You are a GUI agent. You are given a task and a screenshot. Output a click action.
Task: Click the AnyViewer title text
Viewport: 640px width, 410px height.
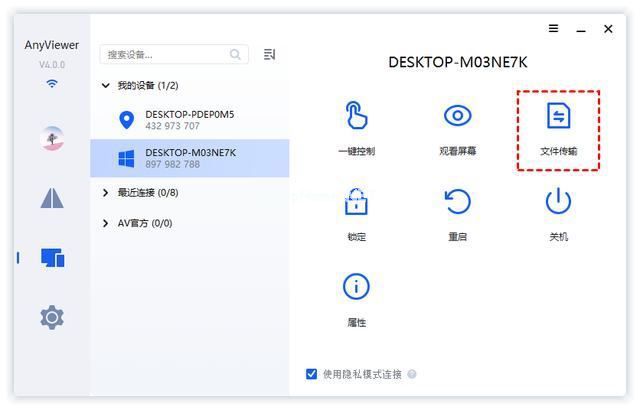[x=51, y=45]
